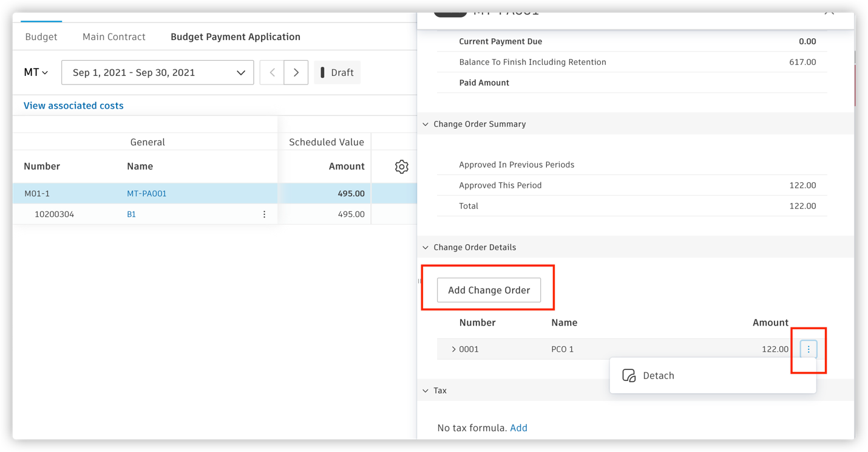The image size is (868, 452).
Task: Close the MT-PA001 details panel
Action: point(829,13)
